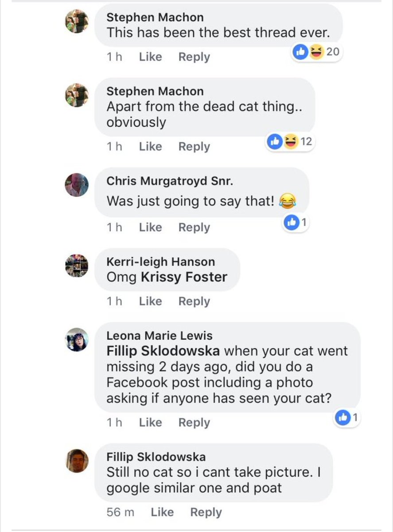Reply to Fillip Sklodowska's 'Still no cat' comment
Viewport: 393px width, 532px height.
pyautogui.click(x=206, y=512)
